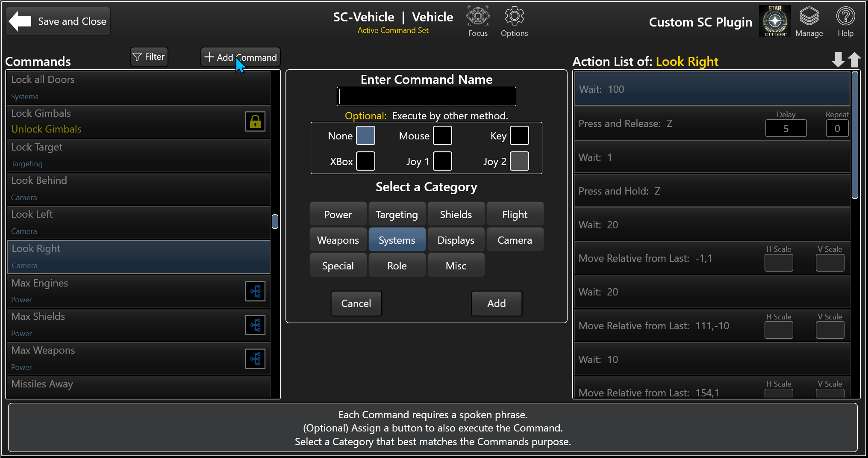Click the Enter Command Name text field
The height and width of the screenshot is (458, 868).
pyautogui.click(x=426, y=97)
